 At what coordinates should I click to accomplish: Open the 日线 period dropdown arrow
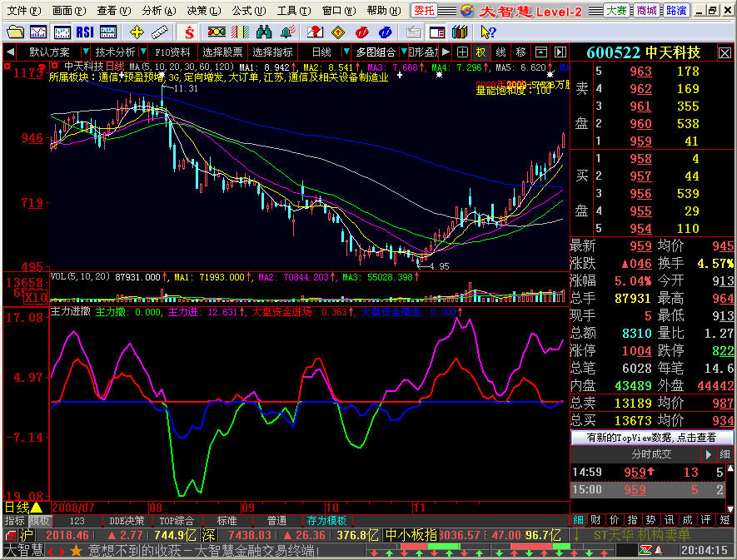(x=346, y=52)
